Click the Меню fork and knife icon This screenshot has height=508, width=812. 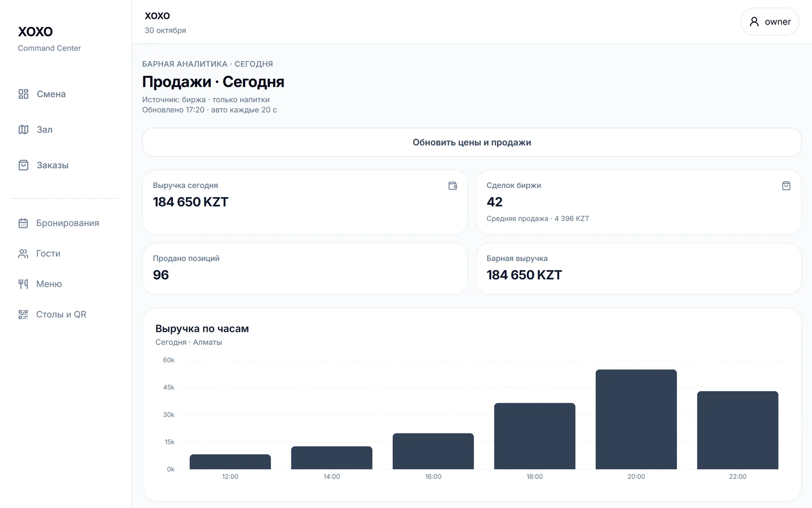[23, 284]
